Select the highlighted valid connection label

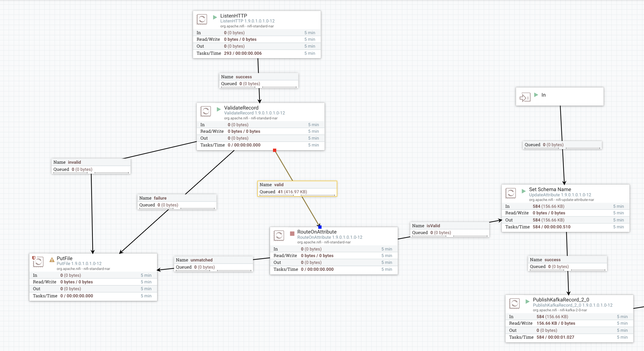coord(297,188)
